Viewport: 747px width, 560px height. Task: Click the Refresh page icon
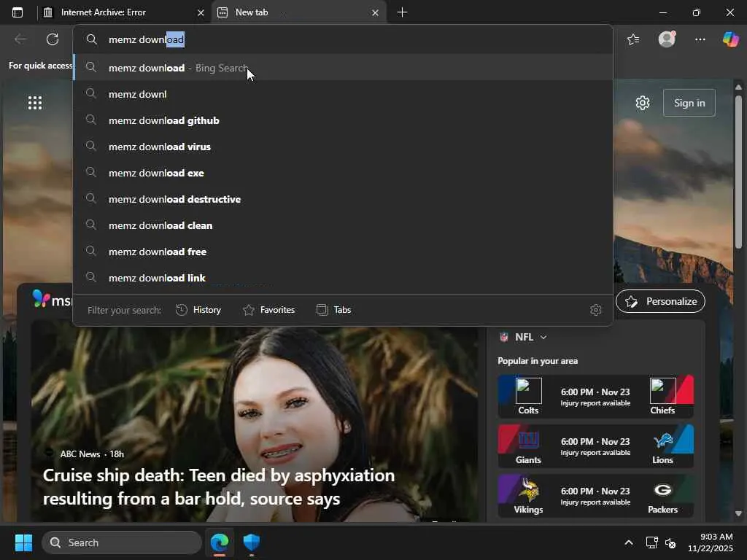[53, 39]
